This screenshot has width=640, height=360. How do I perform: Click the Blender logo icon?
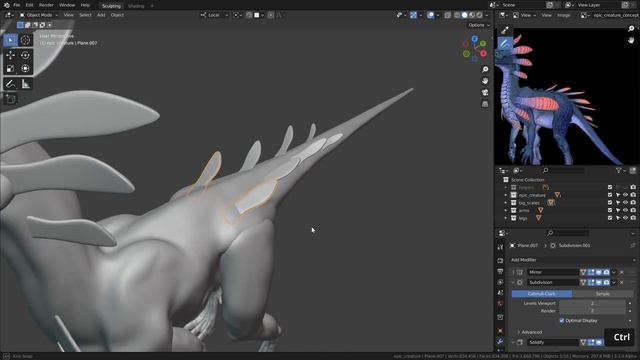click(7, 5)
